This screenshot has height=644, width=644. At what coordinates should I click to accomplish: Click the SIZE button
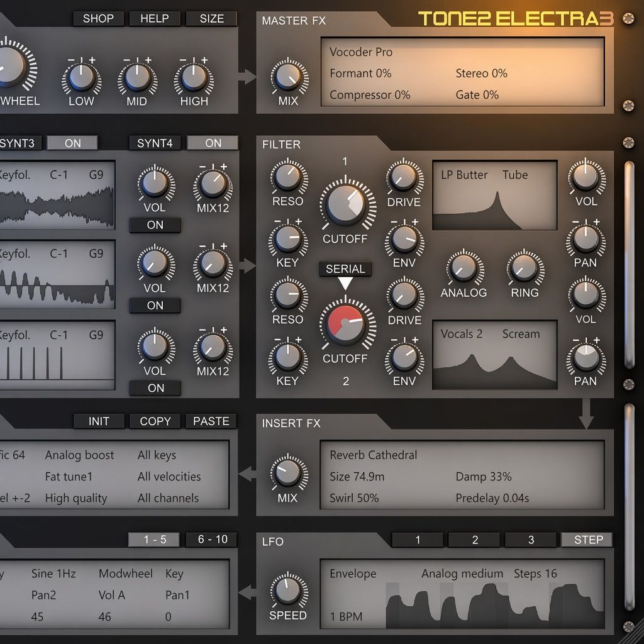point(211,18)
